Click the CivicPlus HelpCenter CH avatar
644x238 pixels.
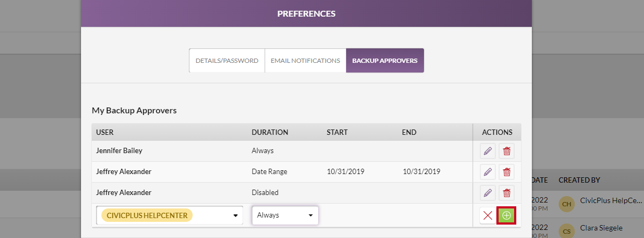(567, 204)
